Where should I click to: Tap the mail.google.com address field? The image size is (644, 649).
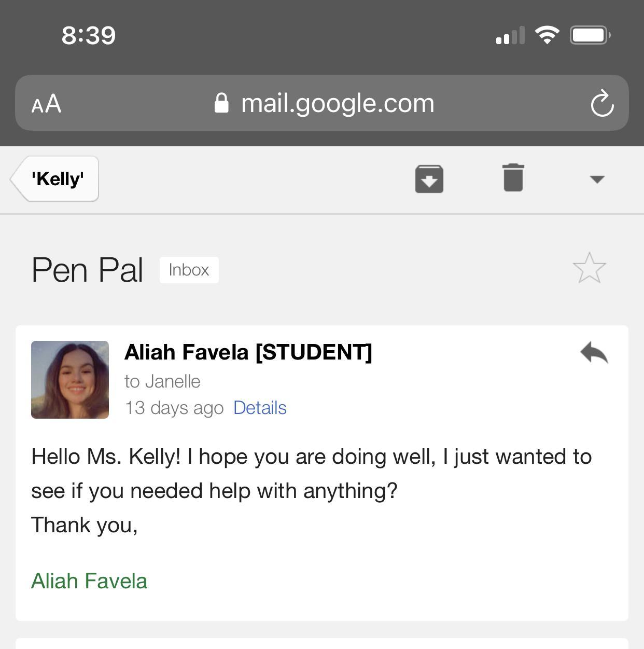tap(337, 103)
